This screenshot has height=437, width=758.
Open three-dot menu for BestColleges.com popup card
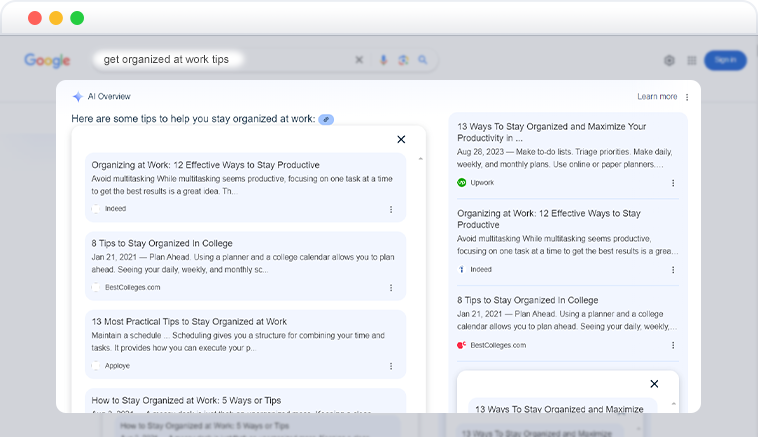click(391, 288)
